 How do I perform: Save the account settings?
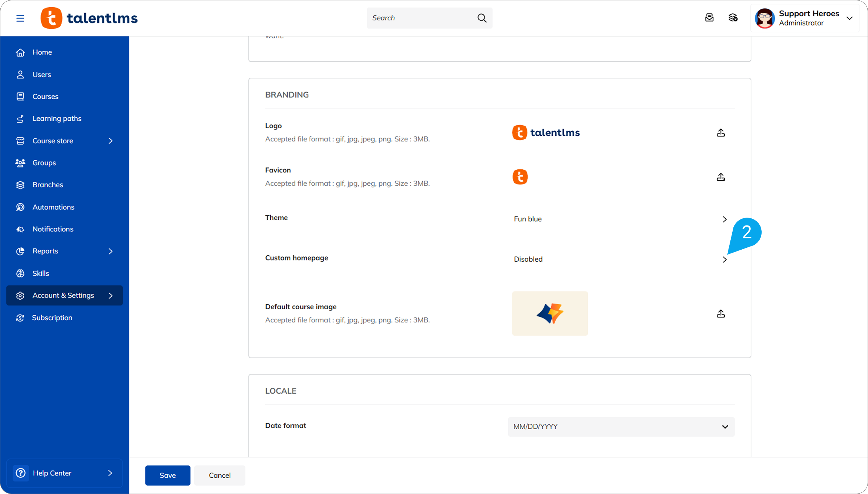[167, 475]
